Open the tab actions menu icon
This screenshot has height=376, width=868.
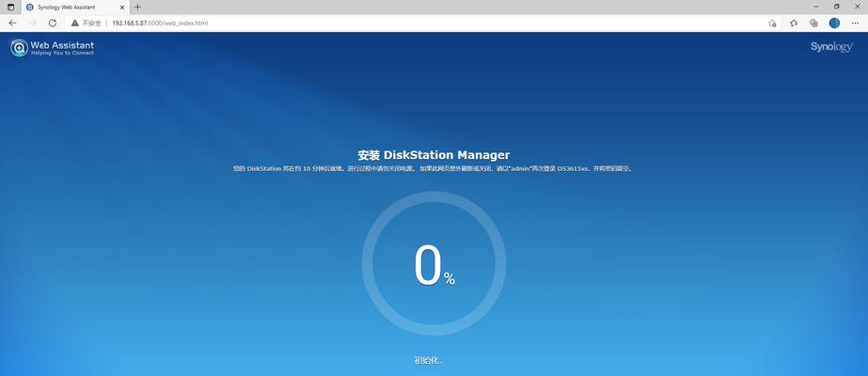[10, 8]
